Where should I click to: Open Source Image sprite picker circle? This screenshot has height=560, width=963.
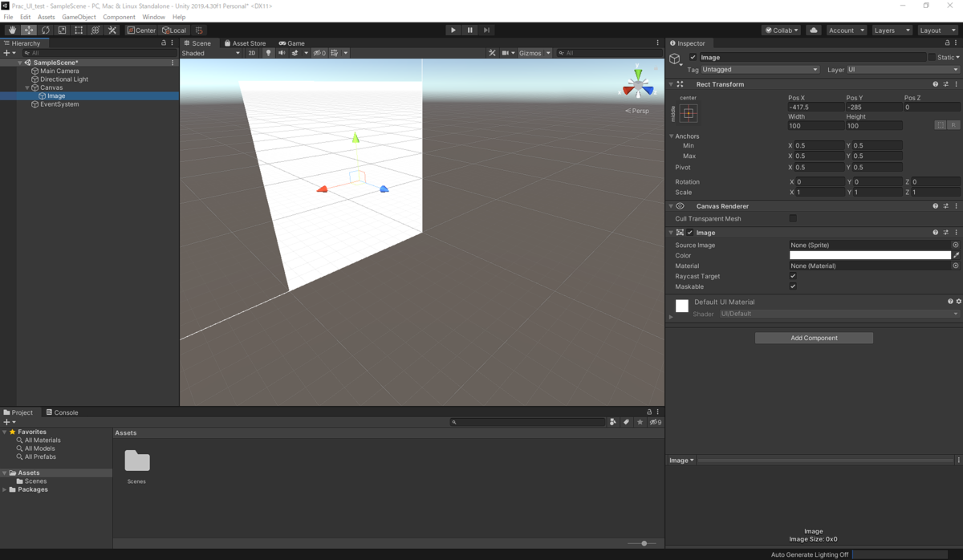(x=955, y=245)
